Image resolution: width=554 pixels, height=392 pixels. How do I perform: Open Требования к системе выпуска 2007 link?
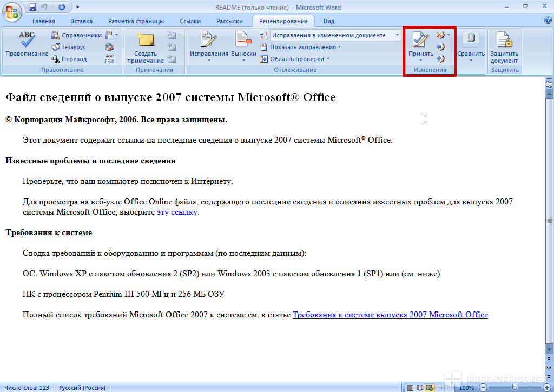(390, 315)
